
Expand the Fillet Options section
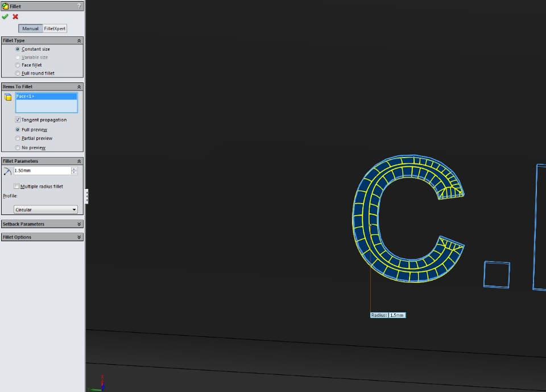click(79, 237)
